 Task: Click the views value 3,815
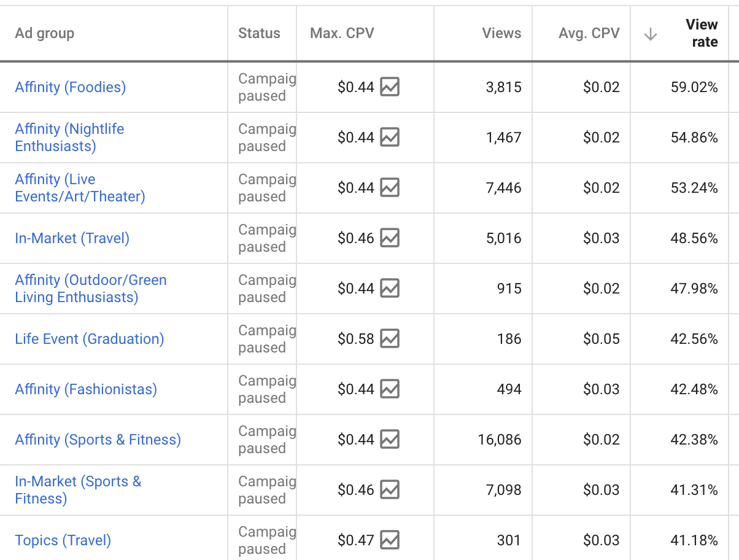[504, 87]
